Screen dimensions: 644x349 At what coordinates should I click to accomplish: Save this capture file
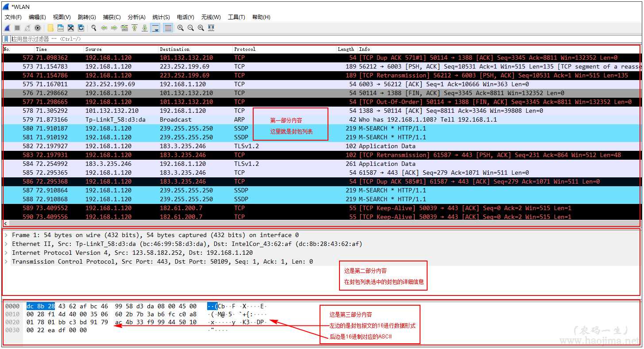61,28
